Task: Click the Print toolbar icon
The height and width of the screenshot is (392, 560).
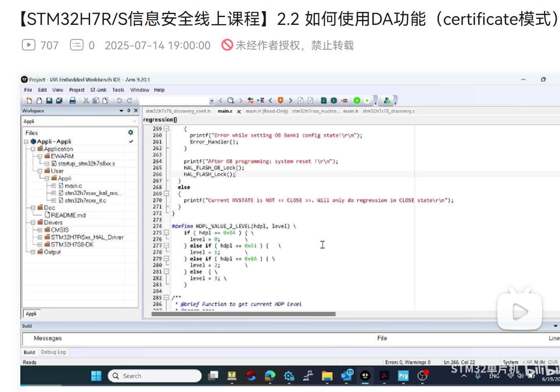Action: (73, 100)
